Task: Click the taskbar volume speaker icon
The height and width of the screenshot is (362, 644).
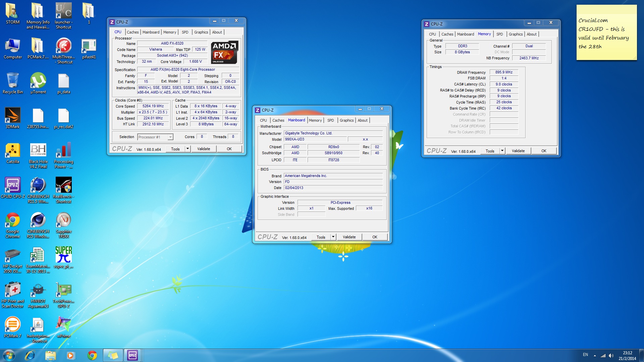Action: coord(611,356)
